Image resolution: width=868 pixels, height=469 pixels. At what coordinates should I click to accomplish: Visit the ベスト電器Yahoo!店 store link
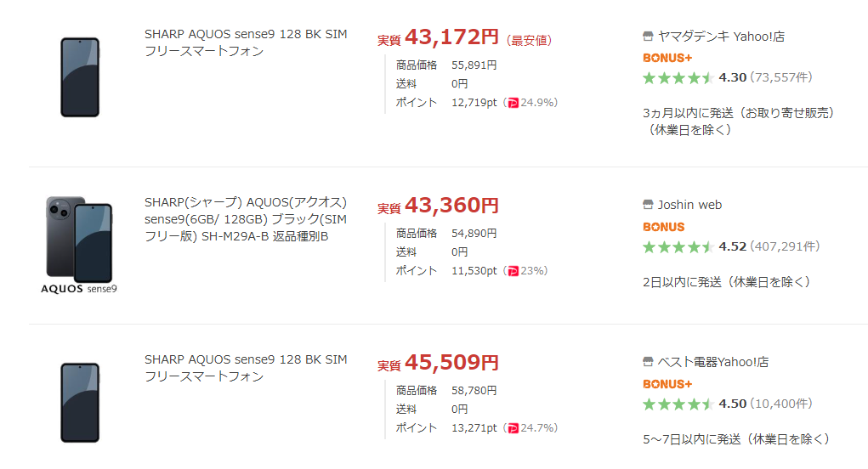click(712, 362)
